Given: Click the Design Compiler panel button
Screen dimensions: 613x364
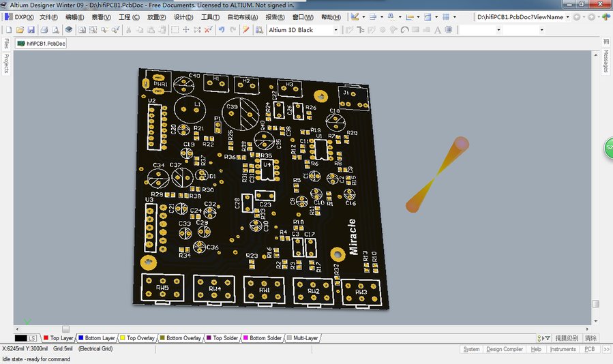Looking at the screenshot, I should (x=504, y=349).
